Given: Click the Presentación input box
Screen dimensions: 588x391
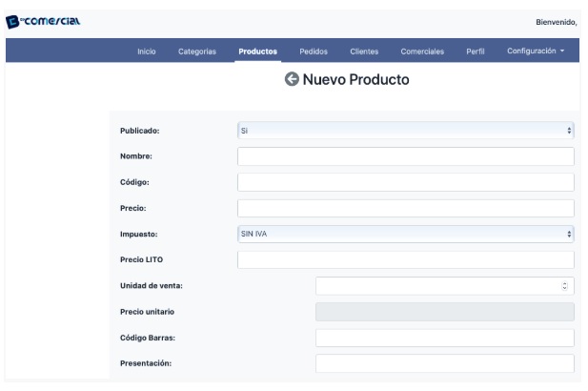Looking at the screenshot, I should tap(445, 363).
